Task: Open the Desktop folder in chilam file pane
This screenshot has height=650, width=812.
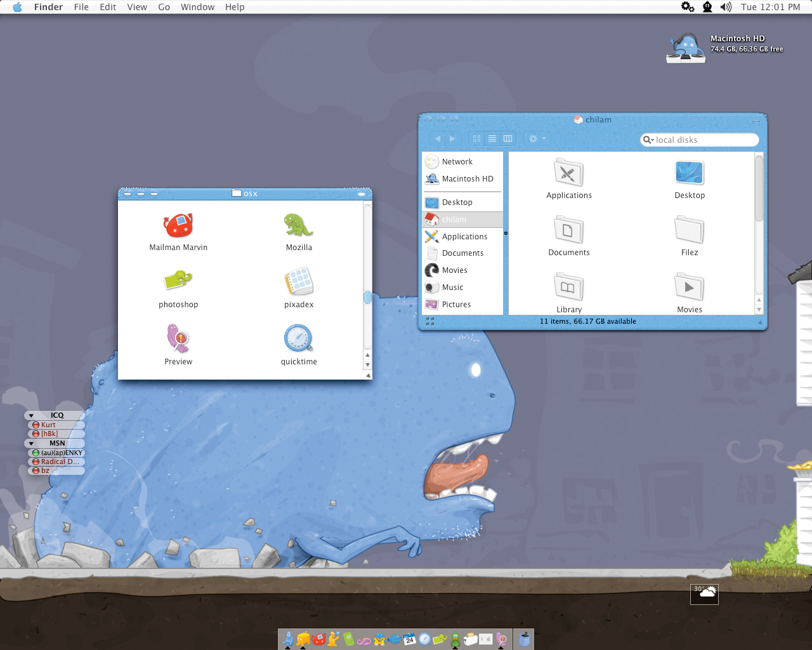Action: [x=690, y=173]
